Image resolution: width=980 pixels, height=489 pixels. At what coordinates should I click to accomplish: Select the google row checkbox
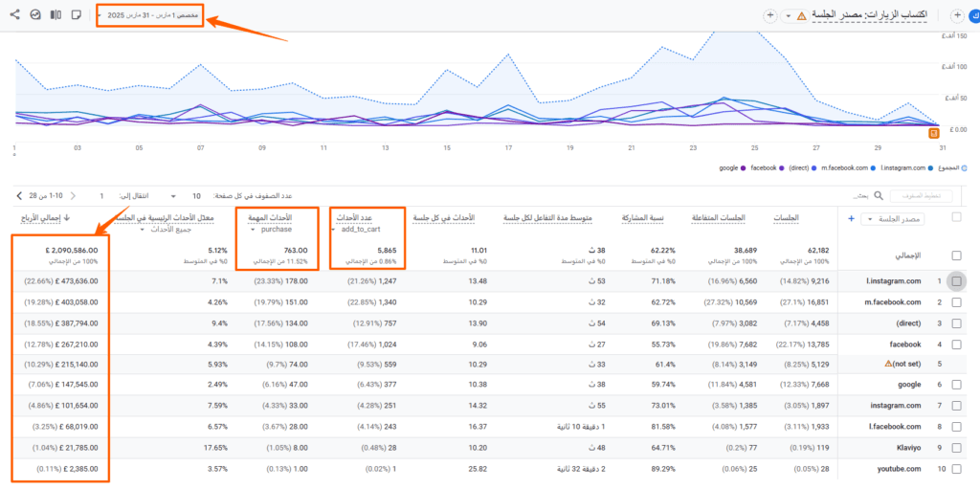click(956, 385)
